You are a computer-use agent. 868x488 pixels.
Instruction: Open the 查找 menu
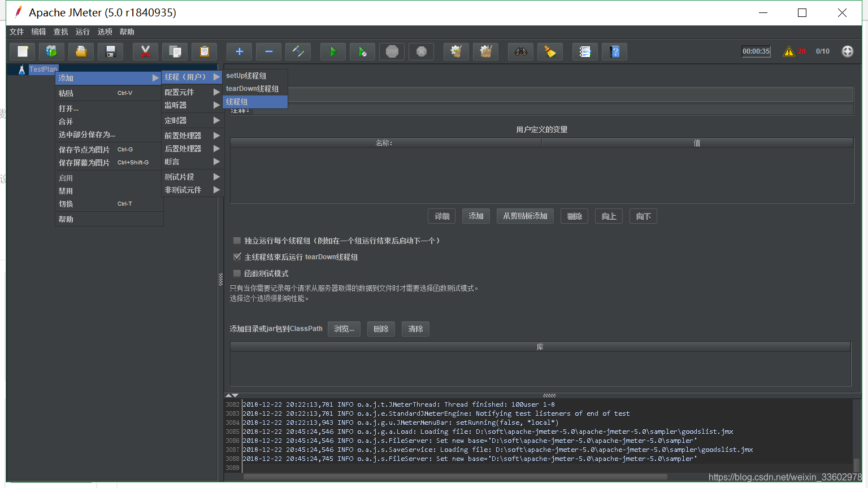60,32
